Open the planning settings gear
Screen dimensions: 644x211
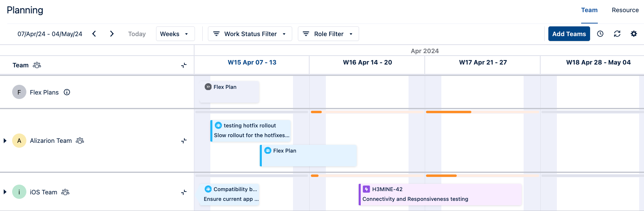[x=634, y=34]
